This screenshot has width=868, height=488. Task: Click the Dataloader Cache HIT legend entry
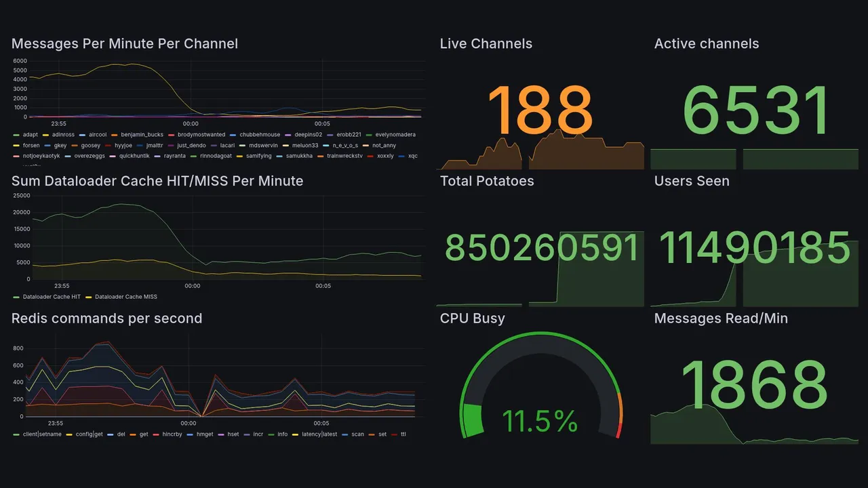click(x=47, y=297)
